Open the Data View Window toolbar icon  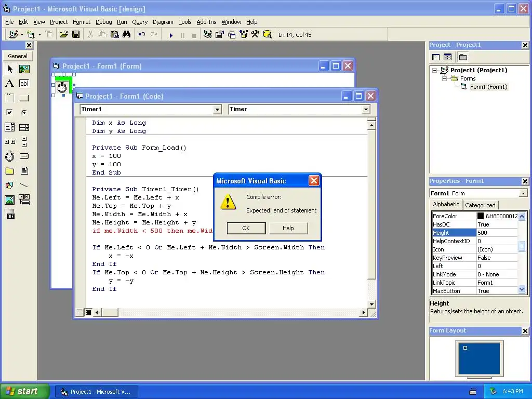[x=268, y=35]
